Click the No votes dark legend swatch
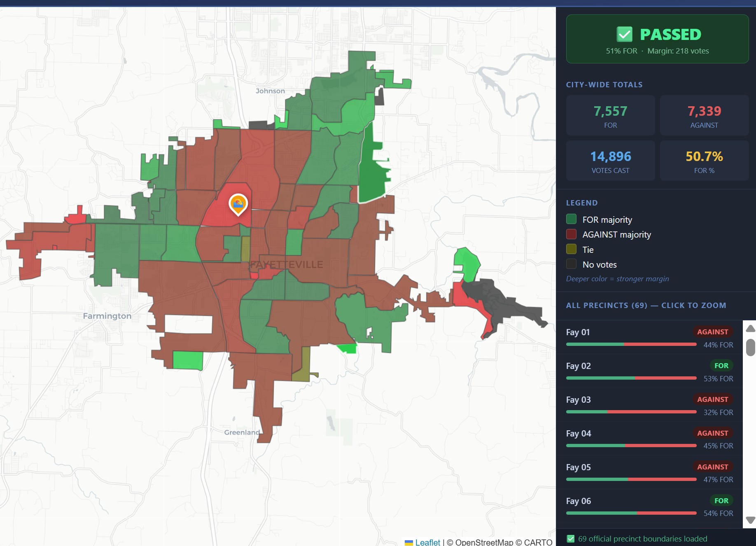 [571, 264]
